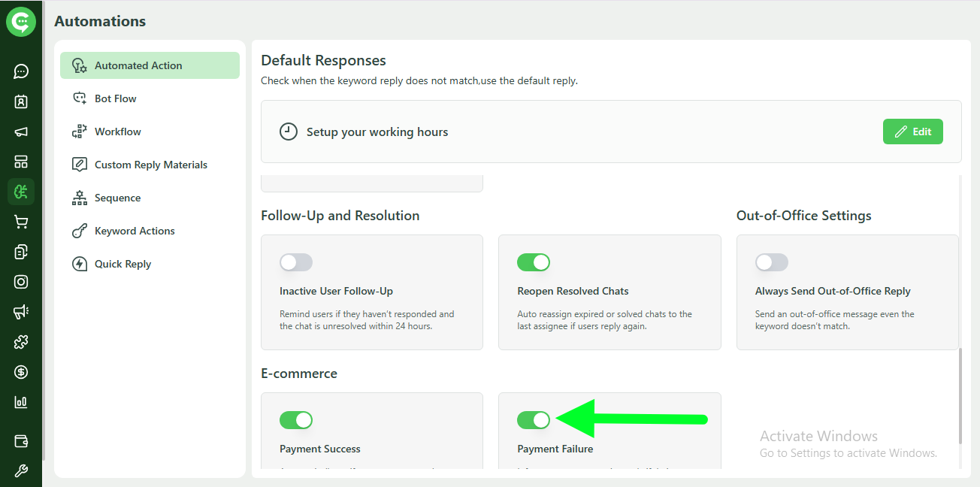Enable Always Send Out-of-Office Reply
This screenshot has width=980, height=487.
[x=772, y=262]
